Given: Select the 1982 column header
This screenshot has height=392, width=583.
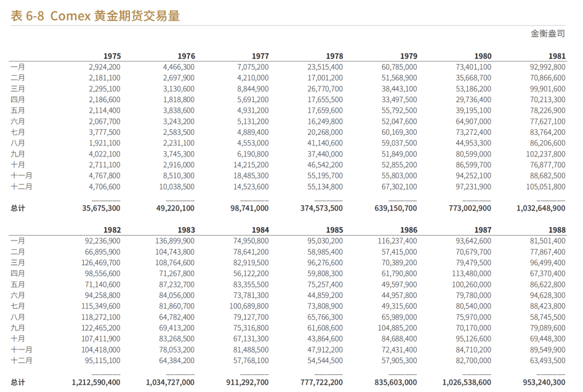Looking at the screenshot, I should pyautogui.click(x=112, y=230).
